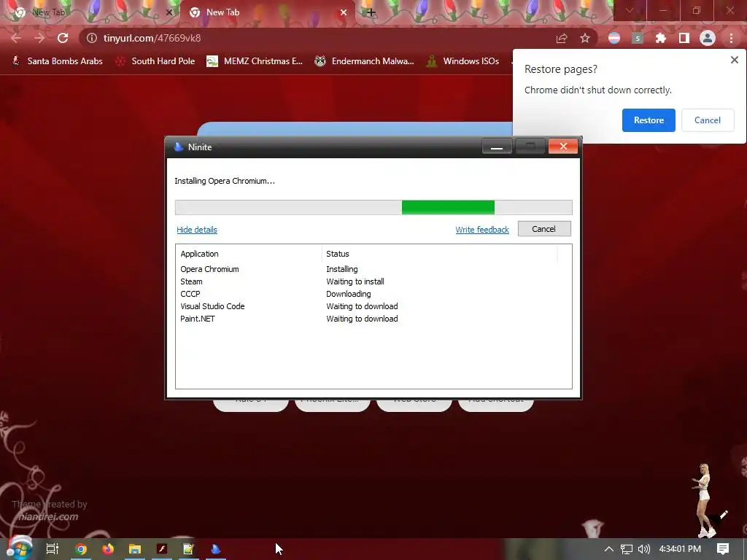Open the Extensions puzzle piece menu

tap(661, 38)
